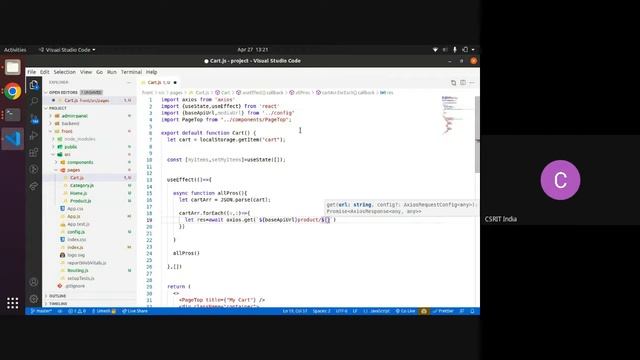Open the Show Applications grid

[13, 303]
